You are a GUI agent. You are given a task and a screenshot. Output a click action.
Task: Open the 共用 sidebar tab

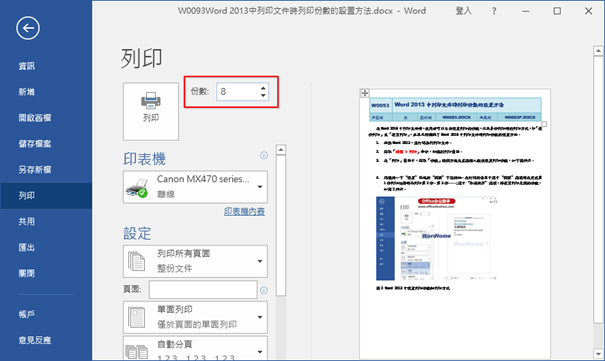click(x=27, y=221)
